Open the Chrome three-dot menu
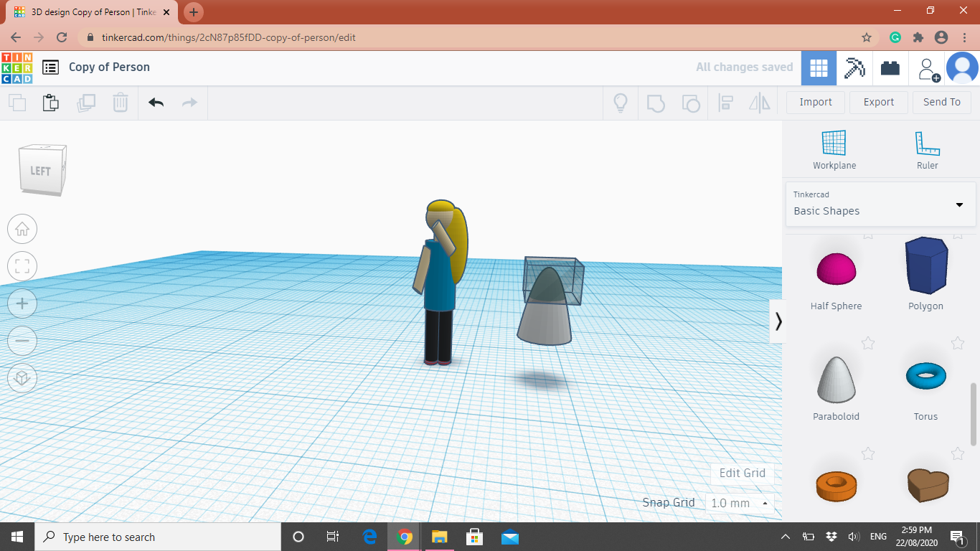 point(963,37)
